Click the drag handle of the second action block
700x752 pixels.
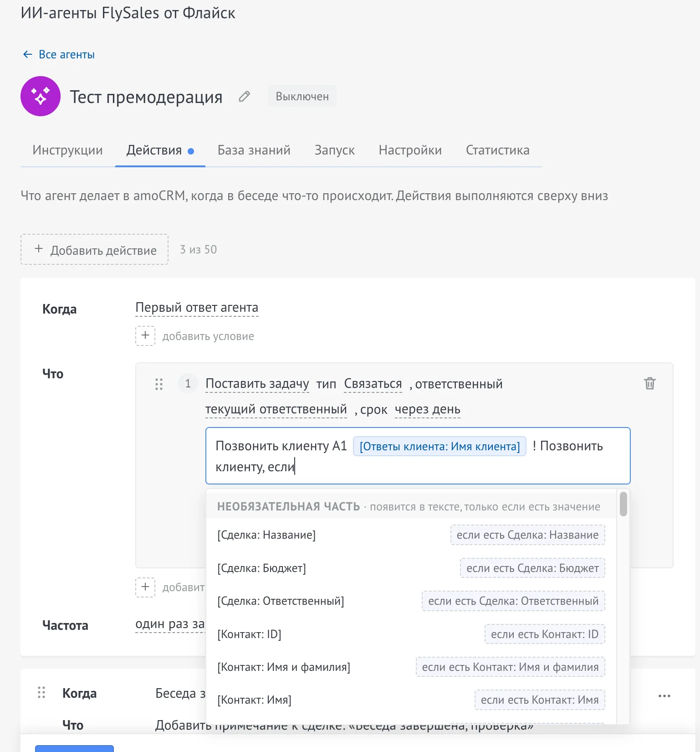point(41,693)
